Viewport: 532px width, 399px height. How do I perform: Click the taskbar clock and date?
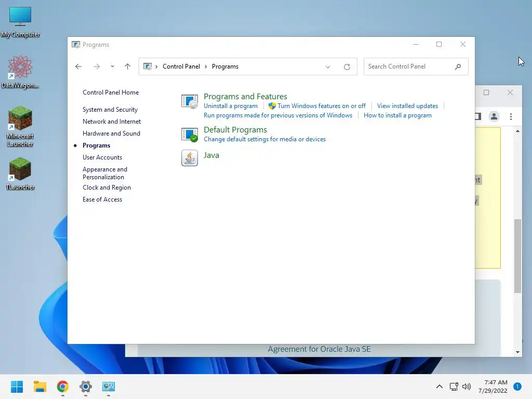493,387
